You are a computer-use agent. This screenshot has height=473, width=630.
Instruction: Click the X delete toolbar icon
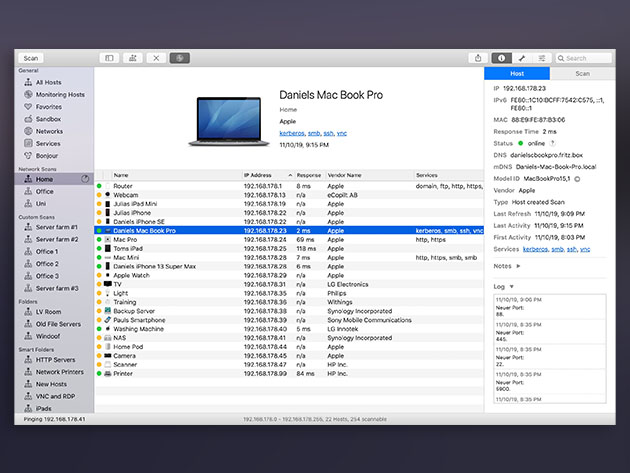point(156,58)
